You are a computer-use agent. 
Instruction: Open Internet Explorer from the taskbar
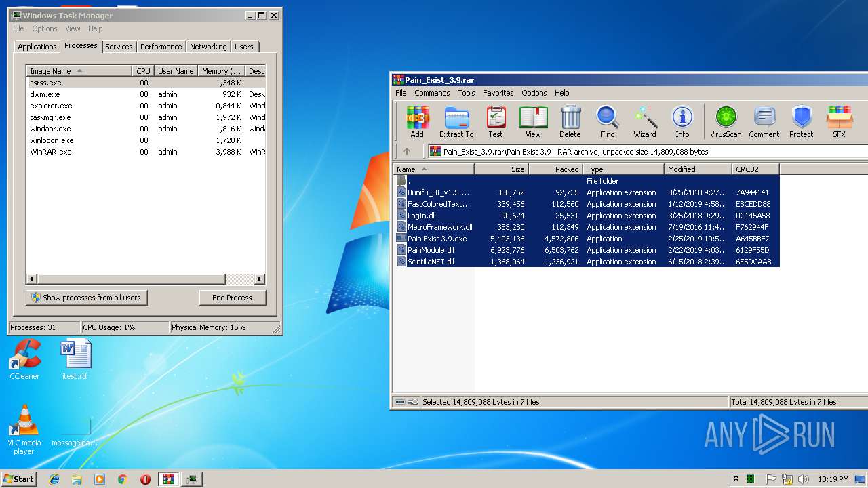click(x=54, y=479)
